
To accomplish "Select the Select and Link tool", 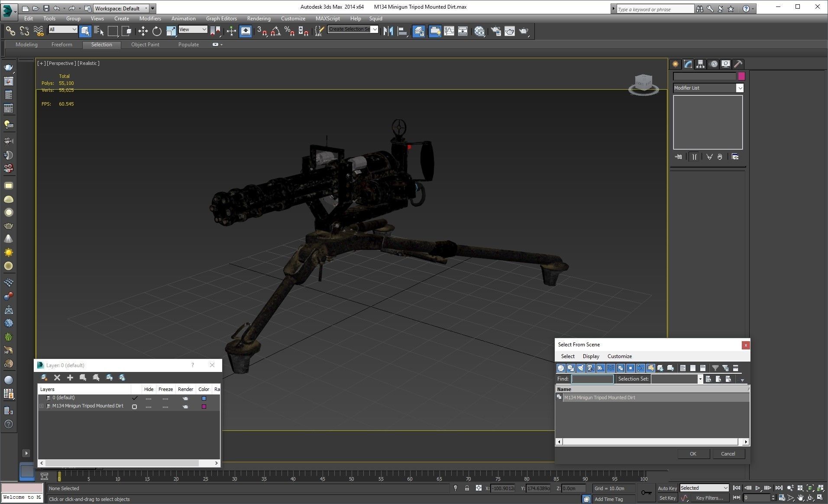I will tap(10, 31).
